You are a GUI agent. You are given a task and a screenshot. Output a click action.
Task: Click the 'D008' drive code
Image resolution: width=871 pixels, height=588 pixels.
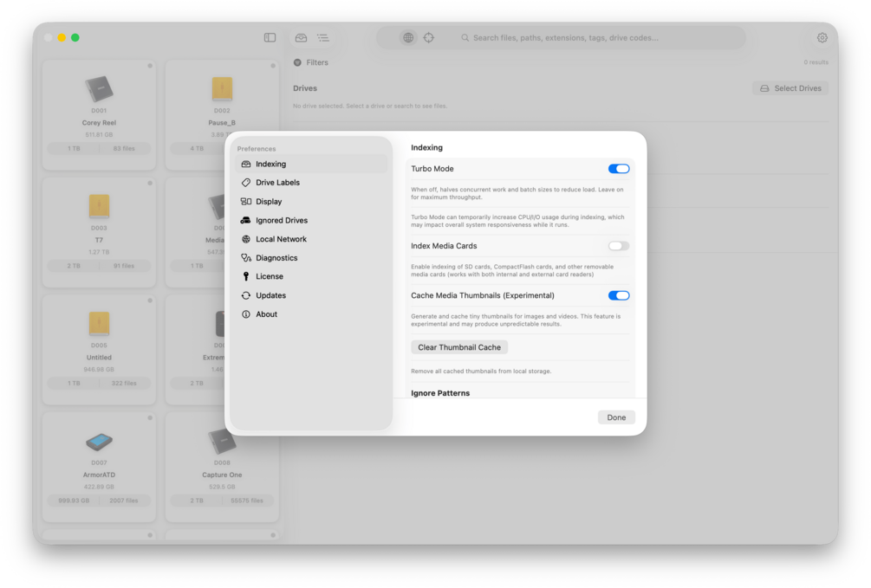(x=222, y=463)
